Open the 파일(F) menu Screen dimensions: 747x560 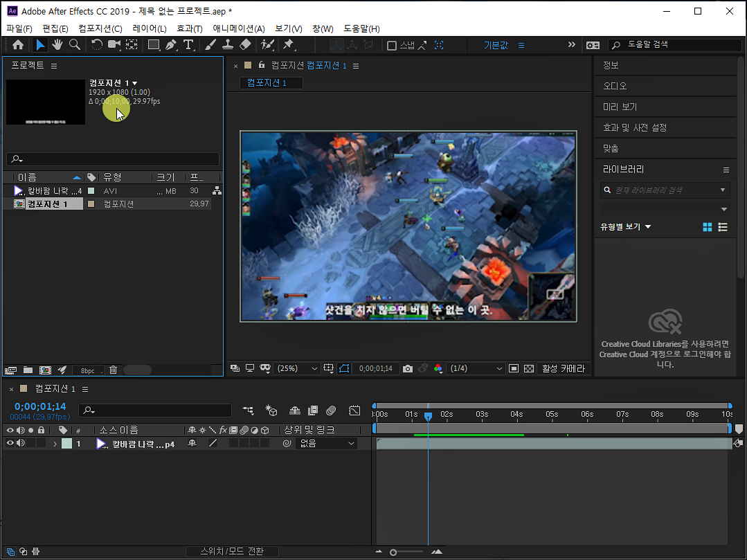click(19, 28)
